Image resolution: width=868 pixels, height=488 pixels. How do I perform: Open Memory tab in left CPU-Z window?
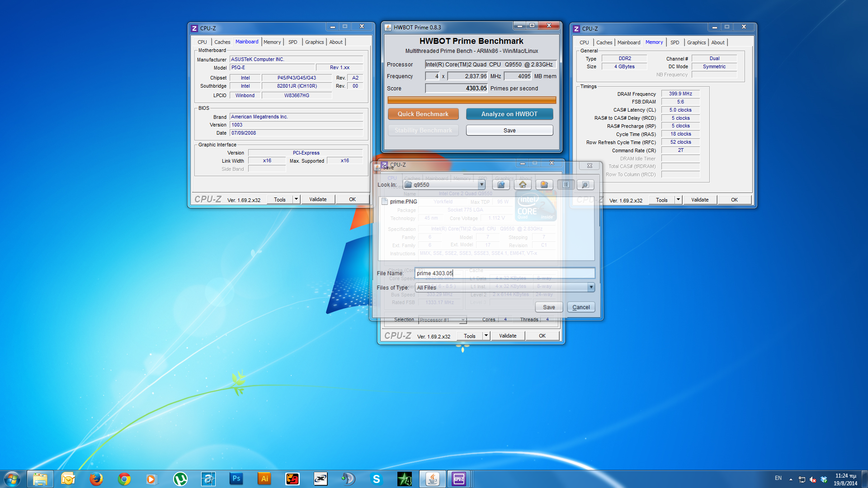point(272,42)
